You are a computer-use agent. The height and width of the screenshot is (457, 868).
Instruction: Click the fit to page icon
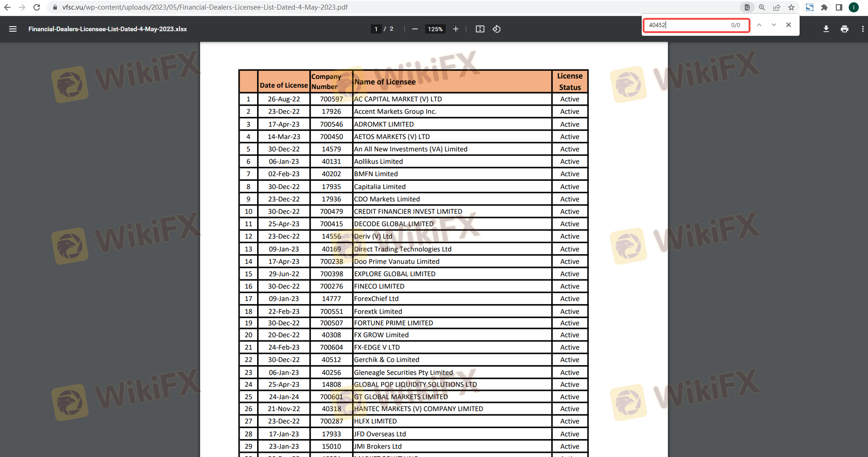click(x=480, y=29)
